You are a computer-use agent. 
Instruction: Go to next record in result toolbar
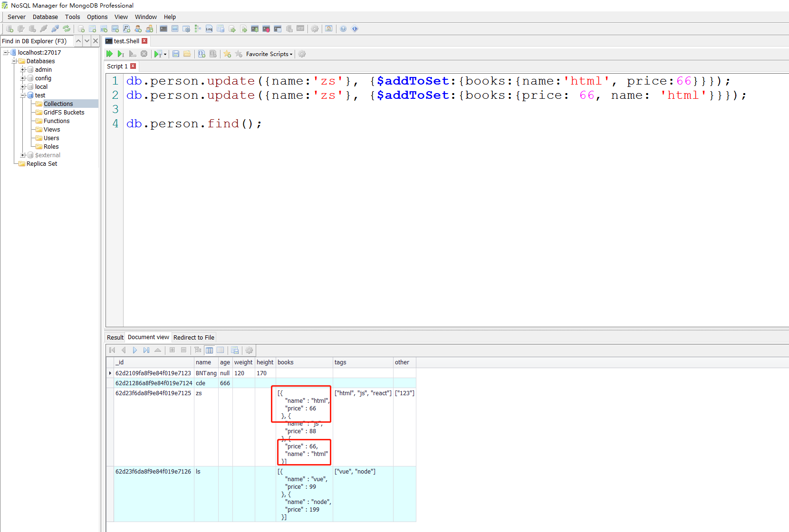pyautogui.click(x=135, y=350)
